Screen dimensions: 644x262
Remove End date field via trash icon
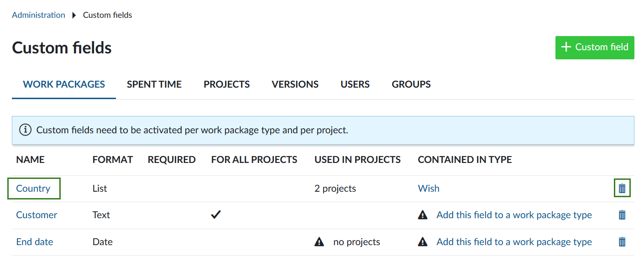(x=622, y=242)
